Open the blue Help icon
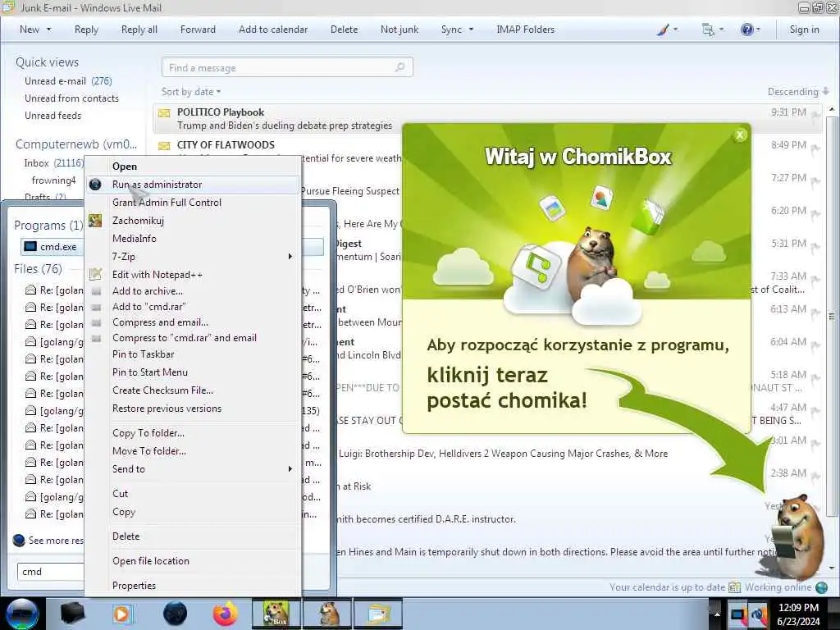The image size is (840, 630). (746, 30)
